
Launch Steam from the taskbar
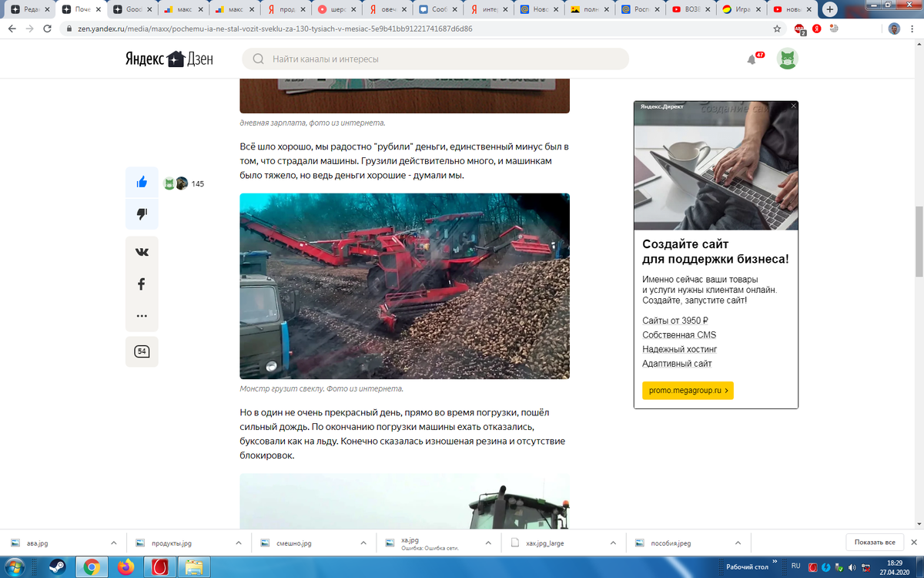(57, 567)
